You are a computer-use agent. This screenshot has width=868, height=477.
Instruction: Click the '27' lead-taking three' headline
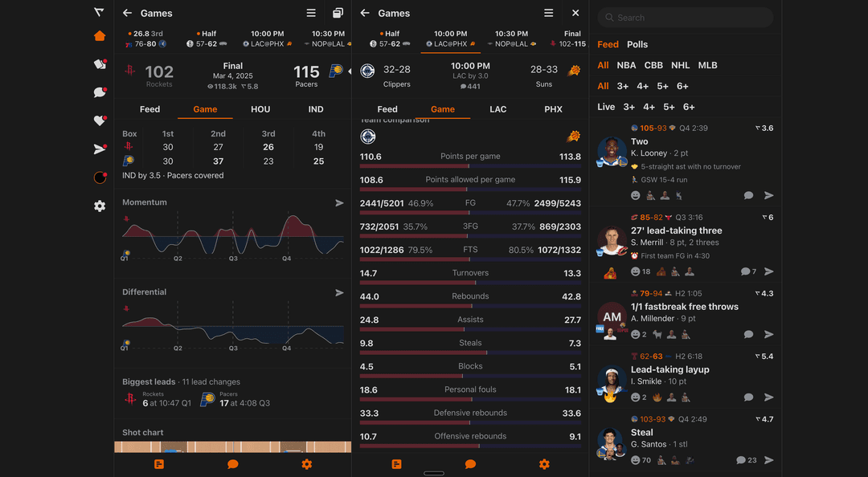coord(677,230)
